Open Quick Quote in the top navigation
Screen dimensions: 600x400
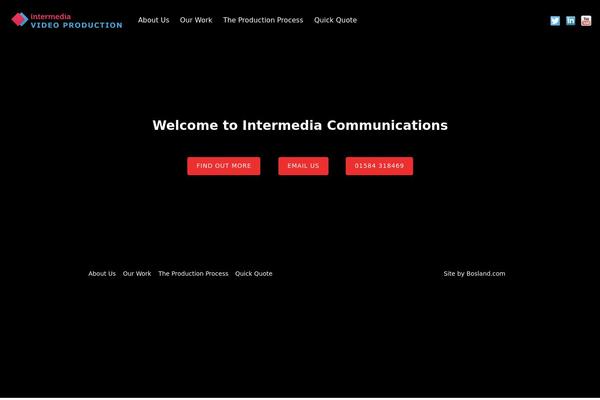click(335, 20)
